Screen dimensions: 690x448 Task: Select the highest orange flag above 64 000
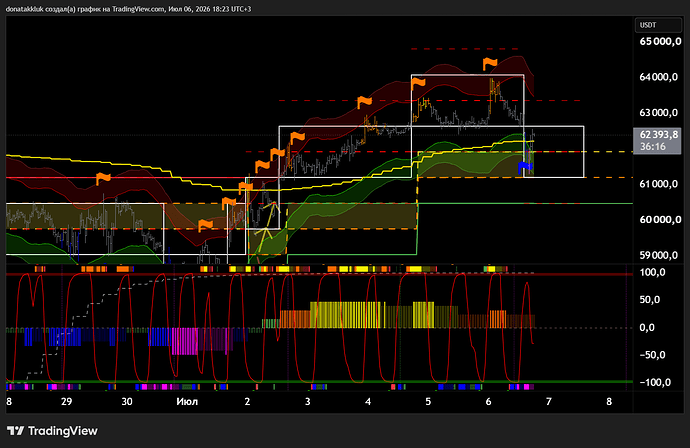(490, 63)
